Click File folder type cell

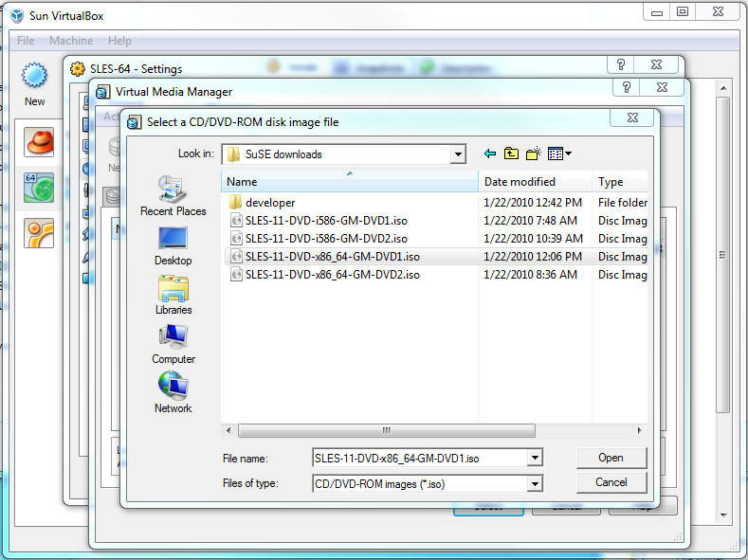coord(623,203)
